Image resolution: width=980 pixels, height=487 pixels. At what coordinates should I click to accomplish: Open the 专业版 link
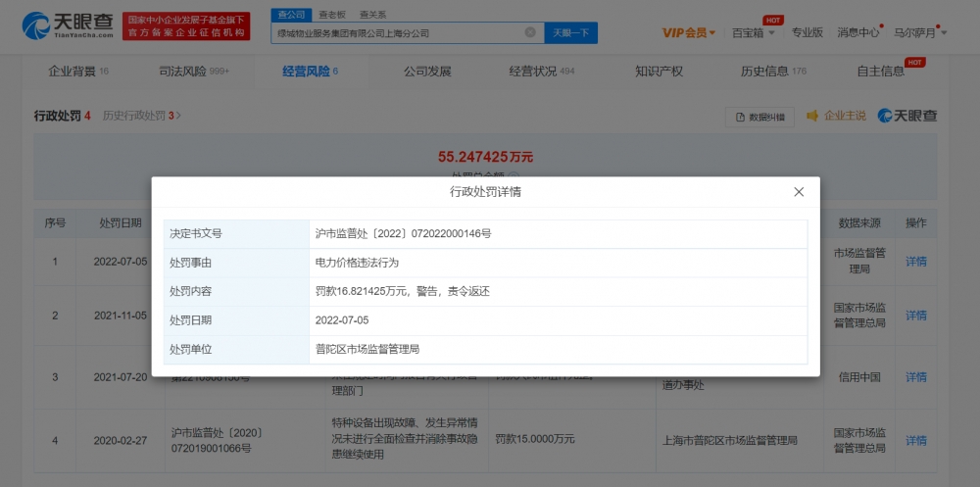(807, 32)
